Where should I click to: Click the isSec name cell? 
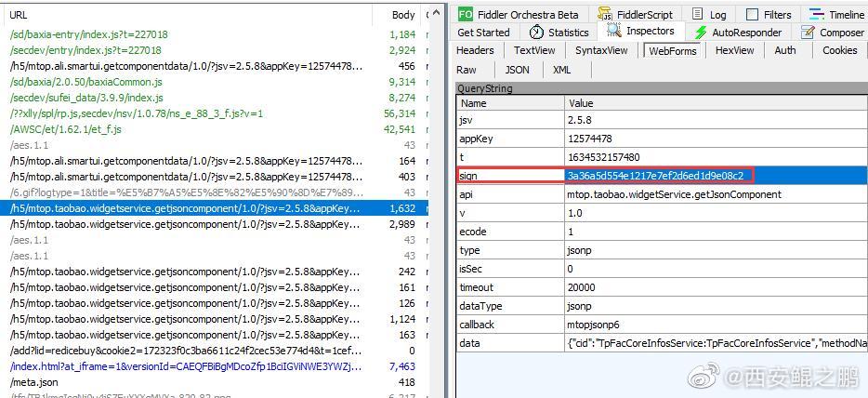coord(510,269)
